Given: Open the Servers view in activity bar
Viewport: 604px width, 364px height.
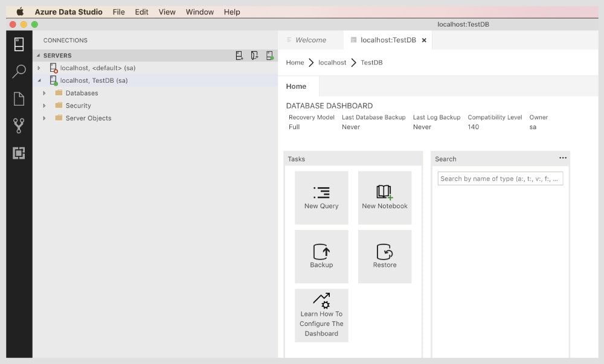Looking at the screenshot, I should tap(19, 45).
